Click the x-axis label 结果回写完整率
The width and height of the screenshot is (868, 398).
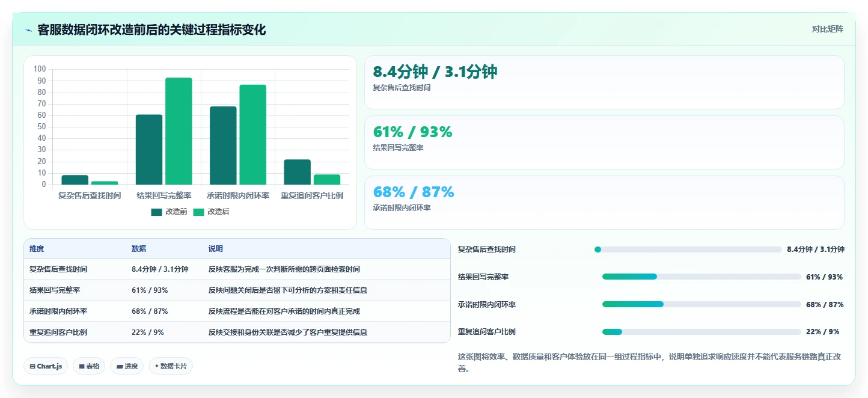[x=164, y=195]
